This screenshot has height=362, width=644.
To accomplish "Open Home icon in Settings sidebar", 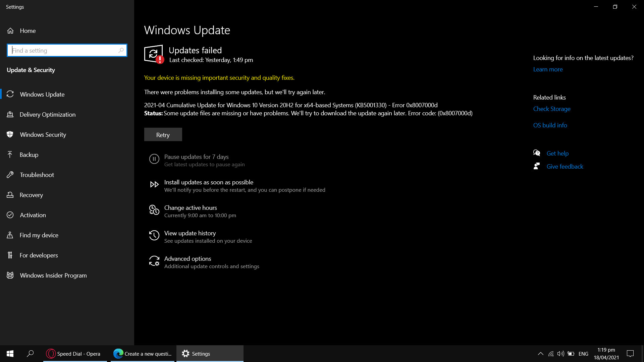I will pyautogui.click(x=10, y=31).
